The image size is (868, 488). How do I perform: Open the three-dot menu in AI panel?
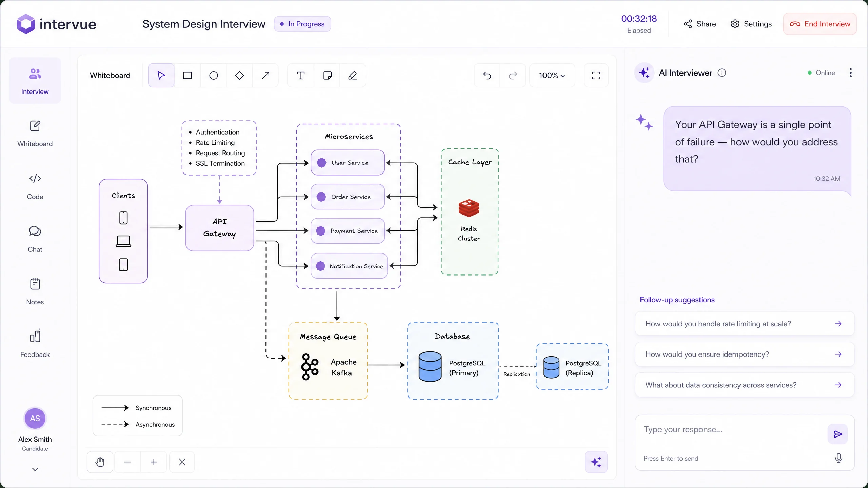(x=850, y=73)
